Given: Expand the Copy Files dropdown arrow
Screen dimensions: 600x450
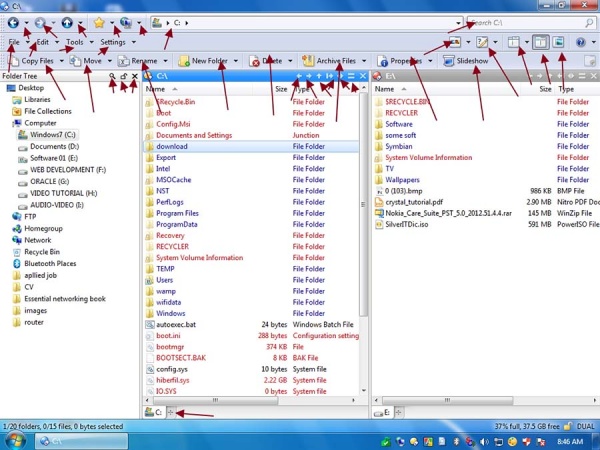Looking at the screenshot, I should point(62,61).
